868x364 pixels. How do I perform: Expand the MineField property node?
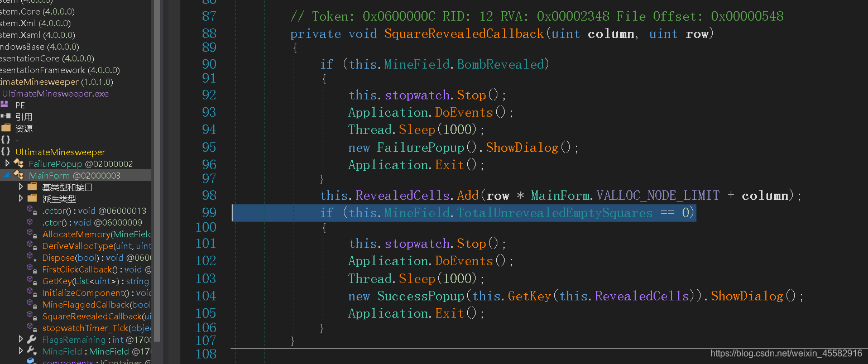coord(21,351)
